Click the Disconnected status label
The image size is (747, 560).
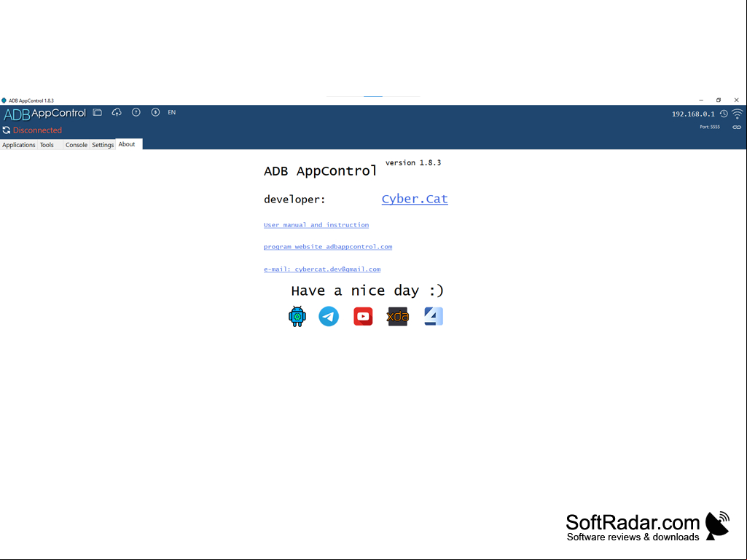[37, 130]
